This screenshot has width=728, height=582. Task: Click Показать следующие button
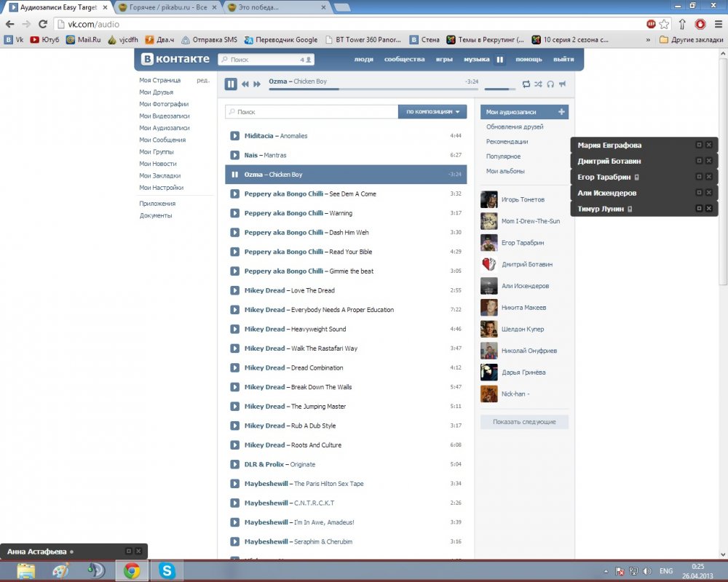(524, 422)
